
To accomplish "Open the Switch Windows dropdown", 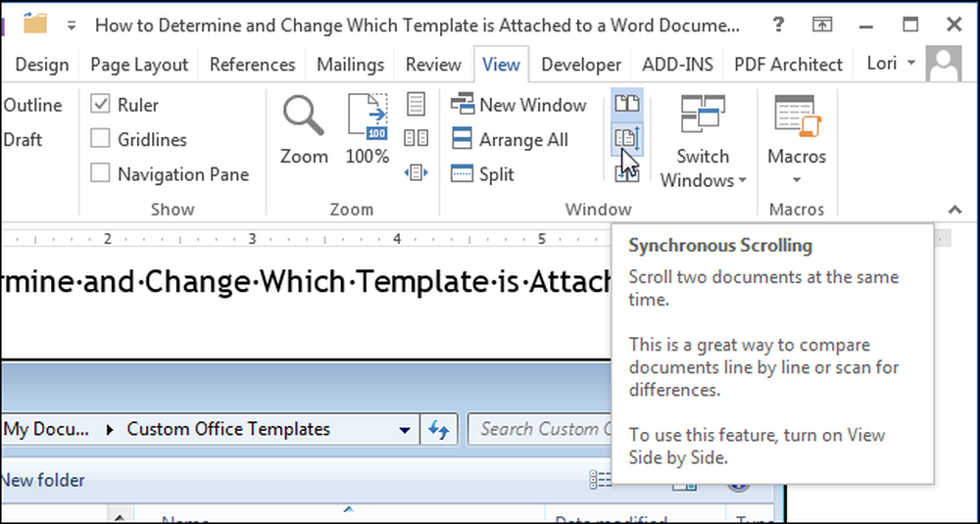I will 703,141.
